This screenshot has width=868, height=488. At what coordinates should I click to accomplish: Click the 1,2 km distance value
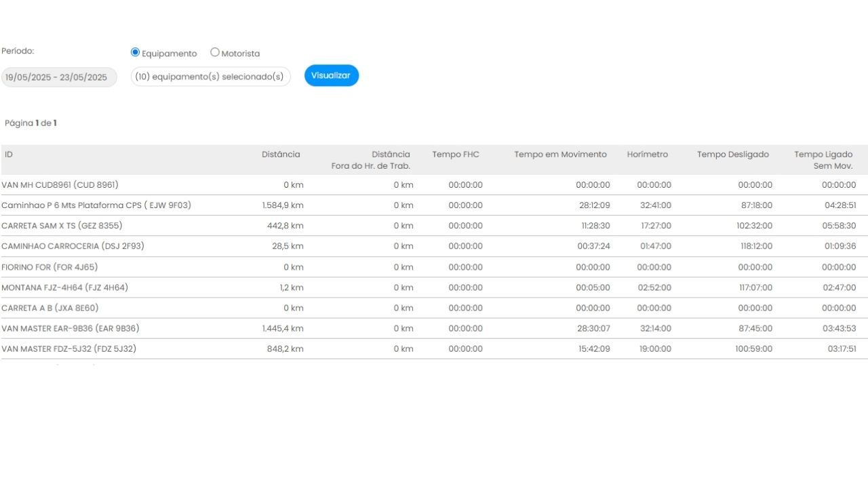pyautogui.click(x=292, y=287)
